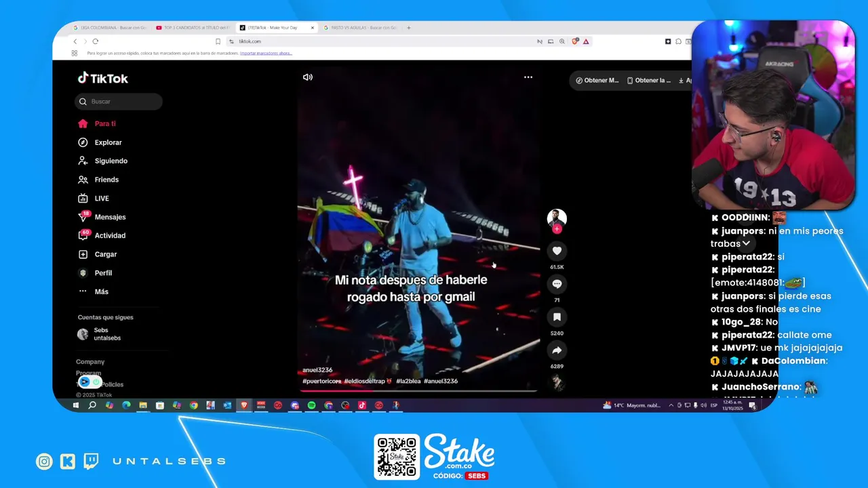Open the taskbar clock and date
Screen dimensions: 868x488
(x=732, y=405)
